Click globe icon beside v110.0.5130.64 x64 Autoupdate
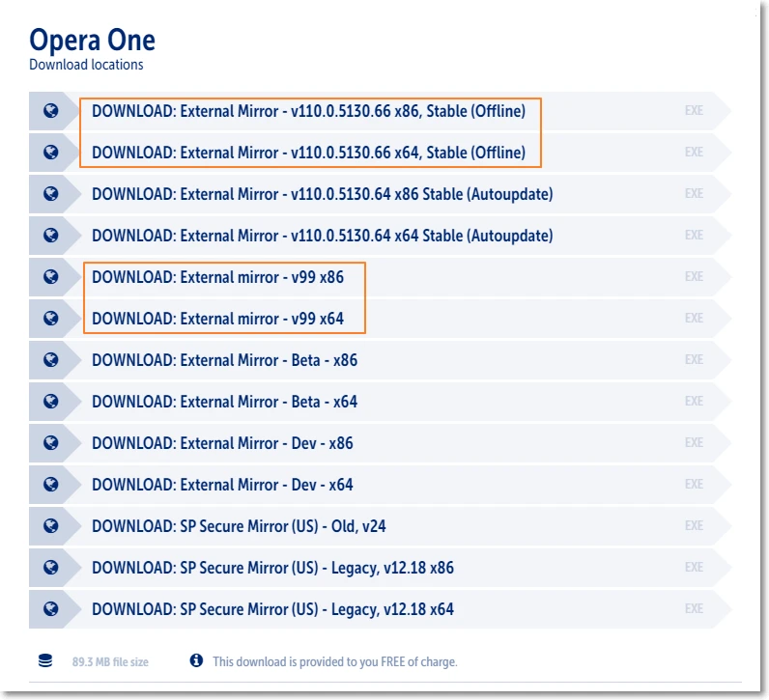 (x=51, y=236)
